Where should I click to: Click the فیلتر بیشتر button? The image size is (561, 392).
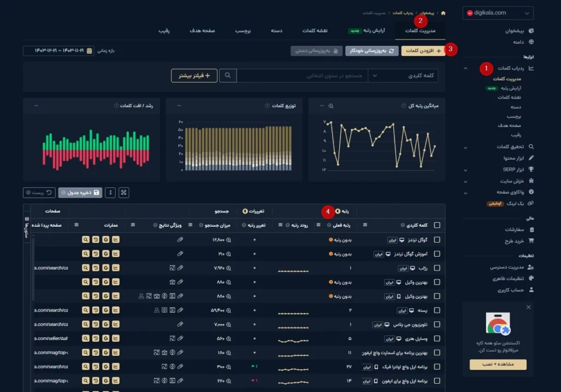[x=194, y=76]
